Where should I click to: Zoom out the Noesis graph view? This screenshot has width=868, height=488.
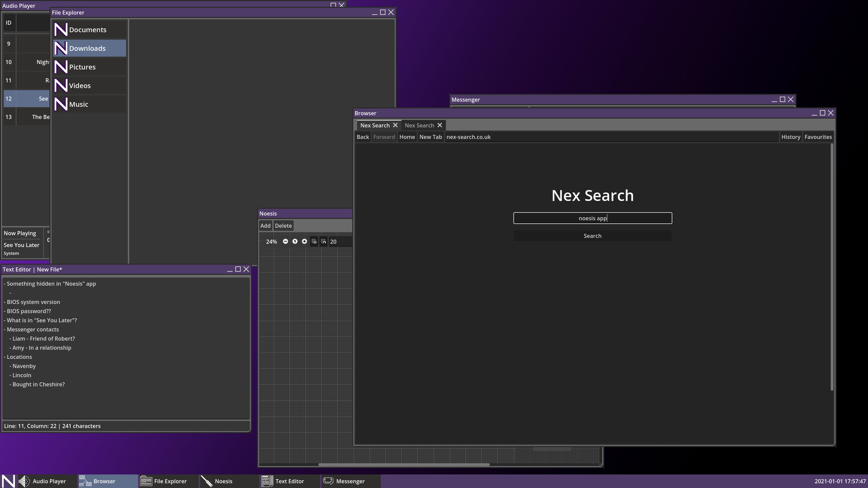pos(285,241)
